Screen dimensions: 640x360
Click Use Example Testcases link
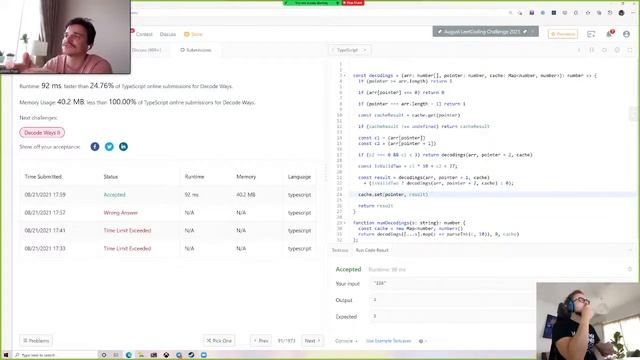click(x=389, y=341)
